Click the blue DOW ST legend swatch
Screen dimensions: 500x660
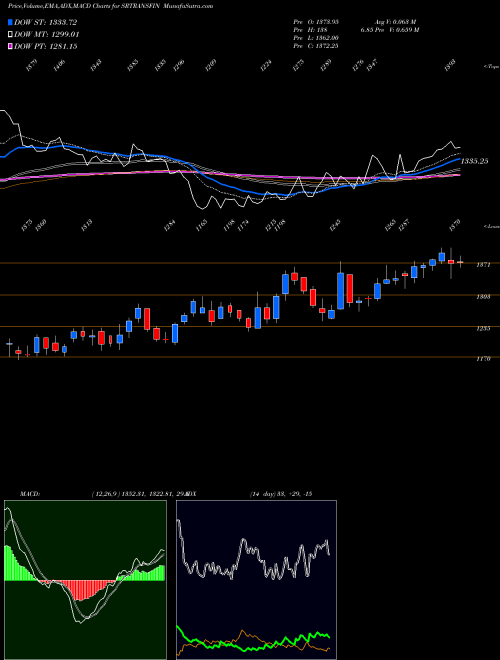point(11,22)
